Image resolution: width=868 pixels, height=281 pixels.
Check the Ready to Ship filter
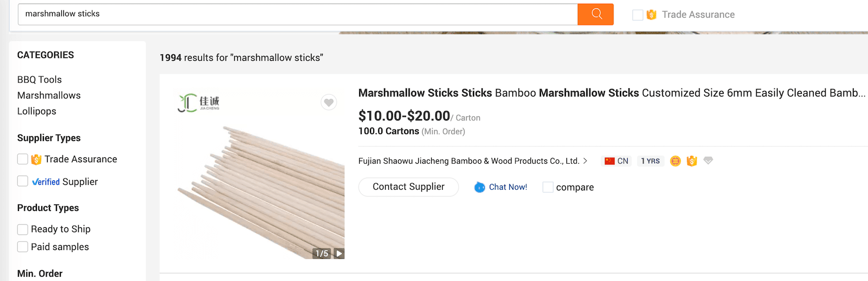[23, 229]
